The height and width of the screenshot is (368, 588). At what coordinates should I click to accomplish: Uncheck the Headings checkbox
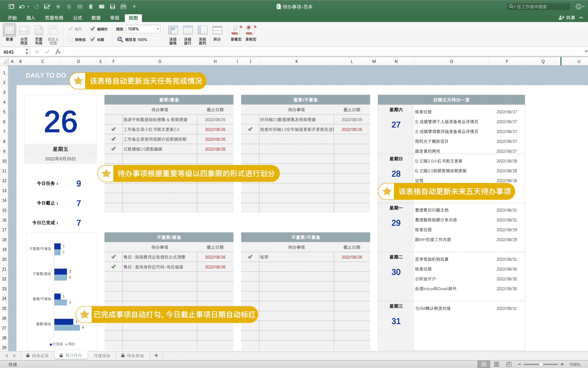pyautogui.click(x=92, y=39)
